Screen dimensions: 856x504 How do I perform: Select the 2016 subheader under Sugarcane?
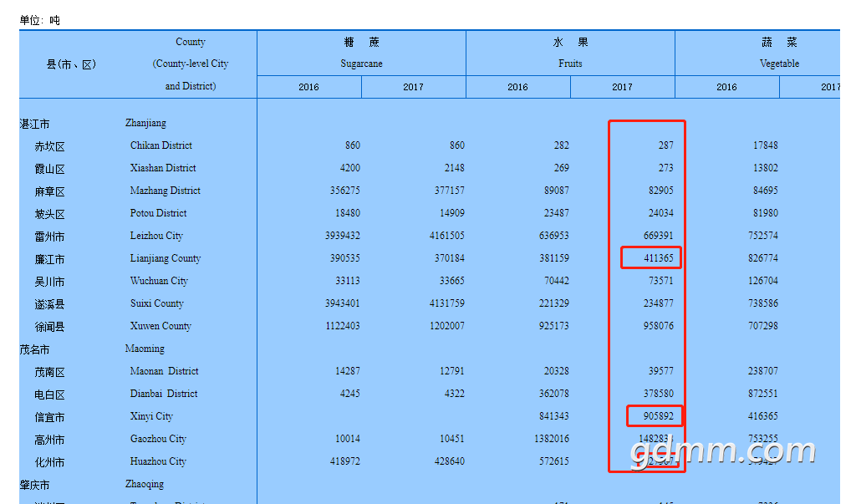[x=308, y=87]
